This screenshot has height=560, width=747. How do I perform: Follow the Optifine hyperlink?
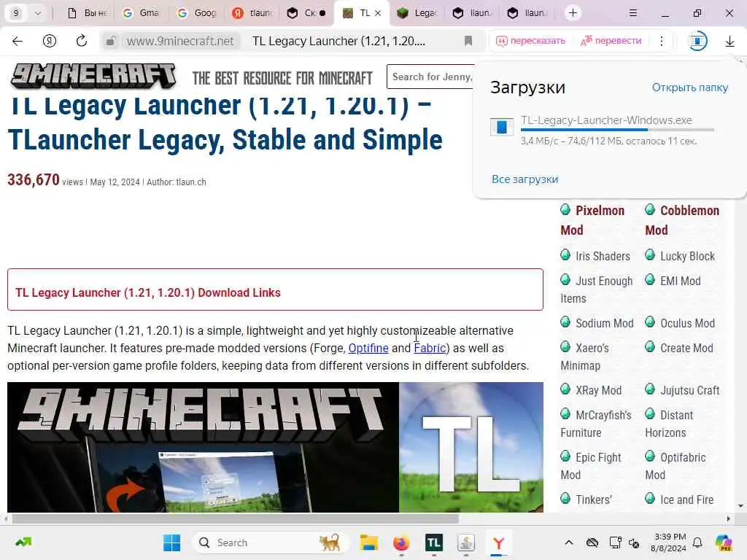(368, 348)
